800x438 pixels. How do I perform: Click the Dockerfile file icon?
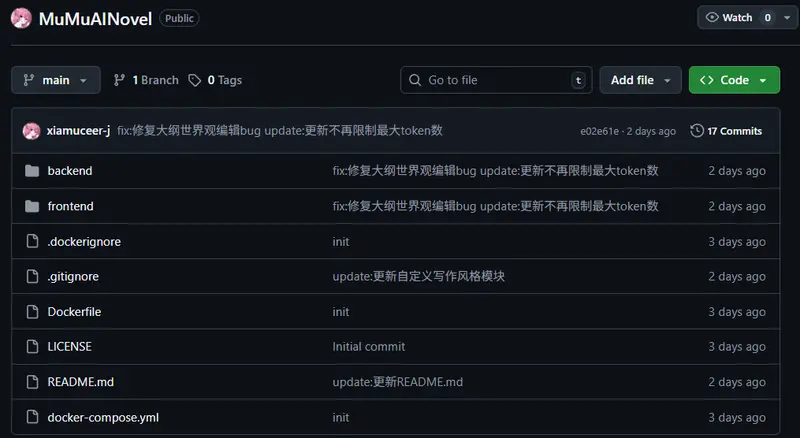pos(31,312)
